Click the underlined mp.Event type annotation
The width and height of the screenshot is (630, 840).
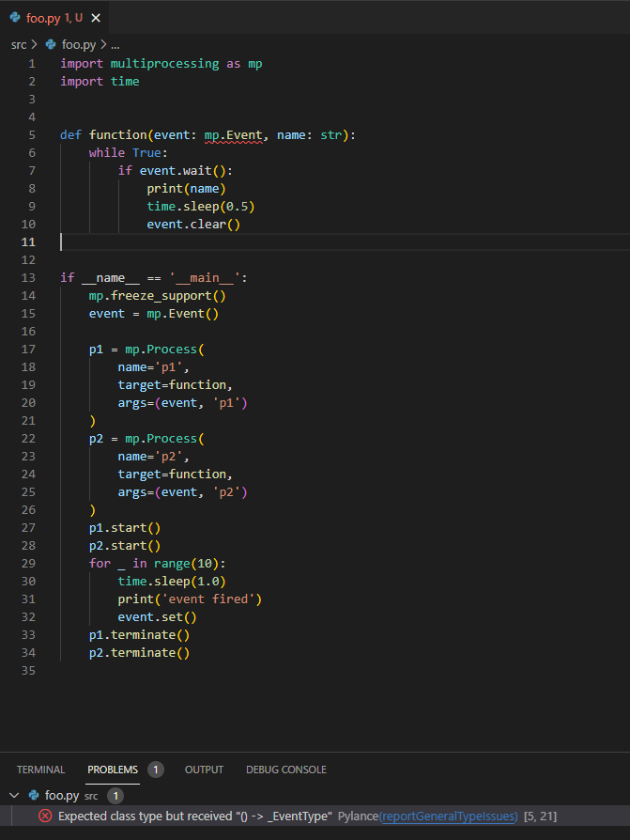[234, 135]
